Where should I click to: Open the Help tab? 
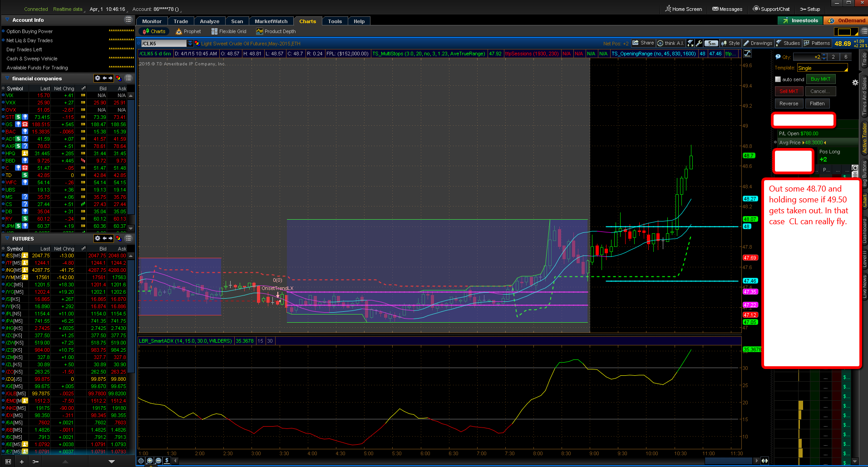click(x=359, y=21)
